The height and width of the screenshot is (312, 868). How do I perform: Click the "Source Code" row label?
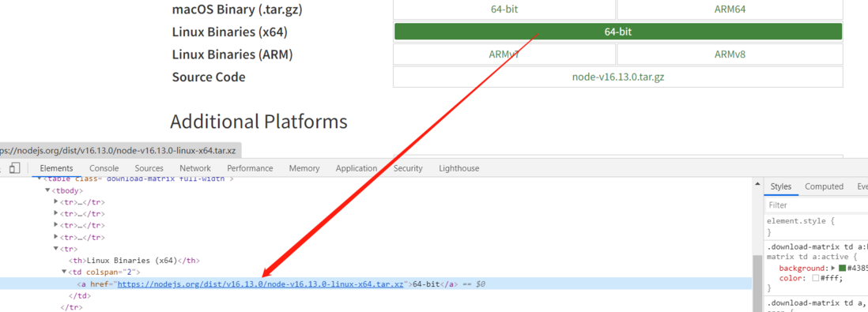(x=209, y=77)
